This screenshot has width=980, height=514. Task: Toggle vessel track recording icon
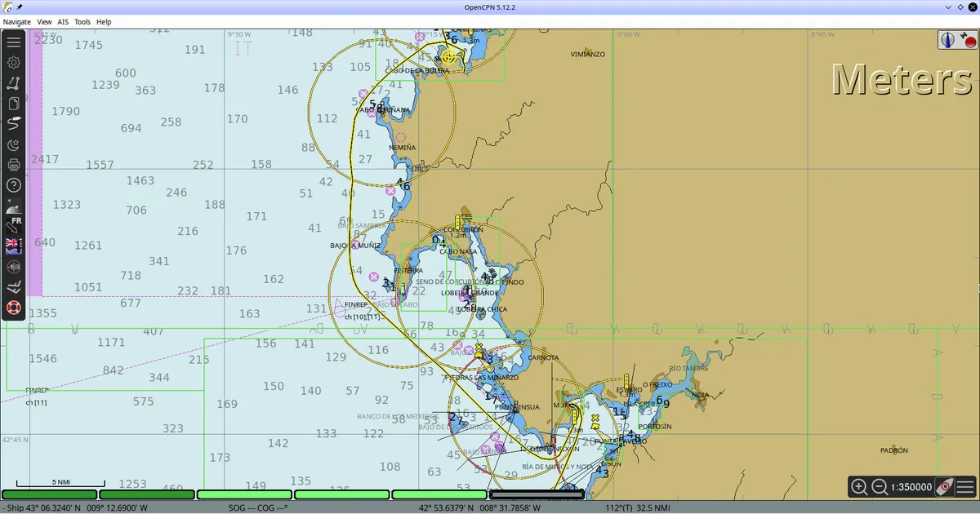pos(14,124)
